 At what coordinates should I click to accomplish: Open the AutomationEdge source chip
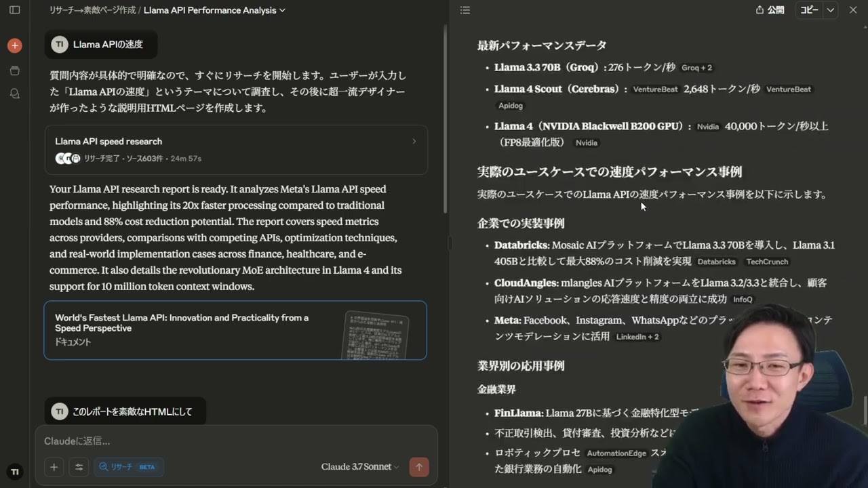tap(616, 453)
